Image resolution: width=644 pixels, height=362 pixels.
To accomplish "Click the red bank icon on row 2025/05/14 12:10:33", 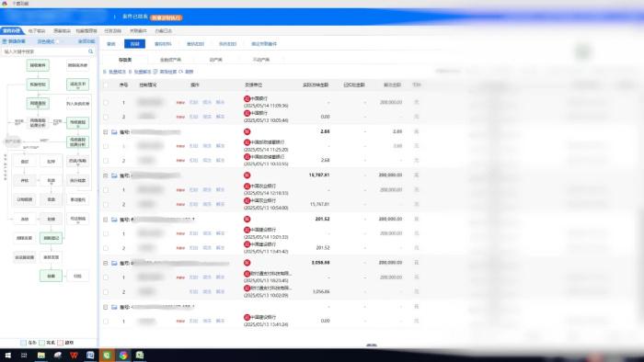I will coord(247,187).
